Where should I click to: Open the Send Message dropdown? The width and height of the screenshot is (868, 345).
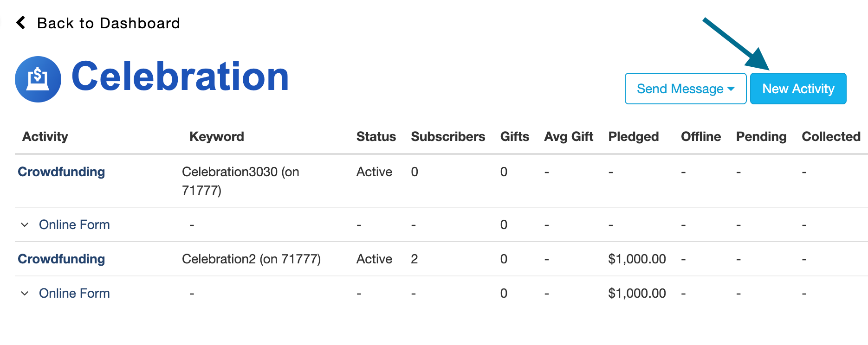685,89
